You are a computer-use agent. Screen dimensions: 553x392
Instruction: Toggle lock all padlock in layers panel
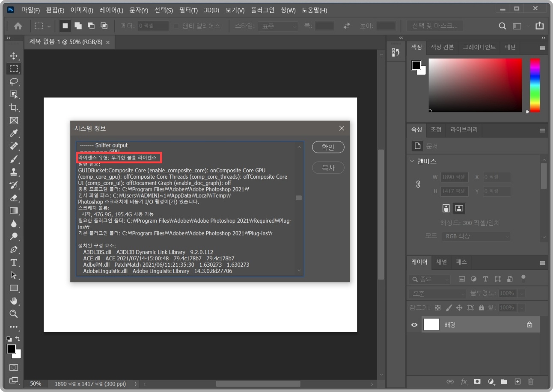pos(481,307)
